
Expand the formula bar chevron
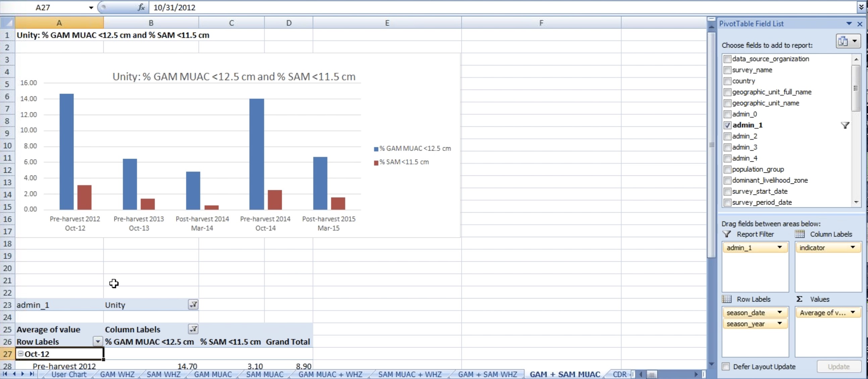coord(861,7)
